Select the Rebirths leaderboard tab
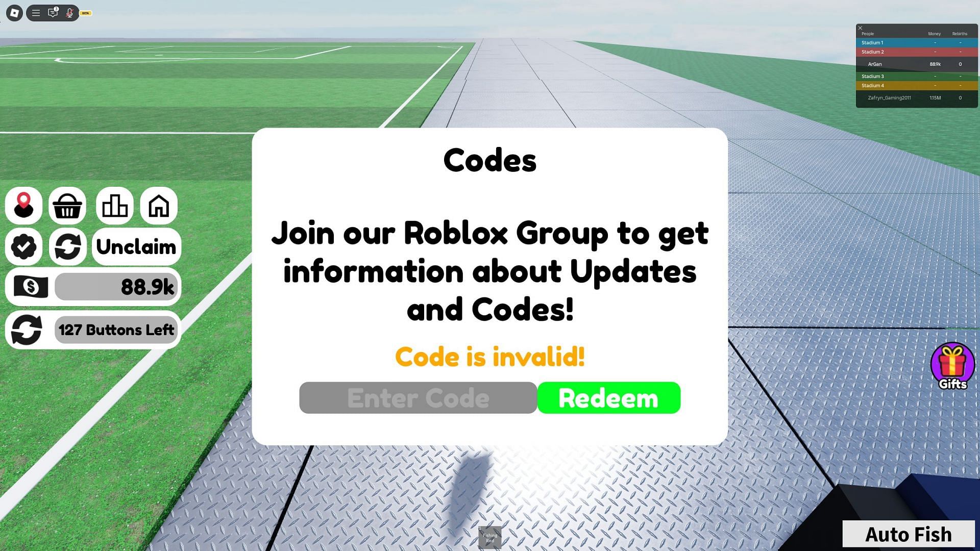 pyautogui.click(x=960, y=34)
